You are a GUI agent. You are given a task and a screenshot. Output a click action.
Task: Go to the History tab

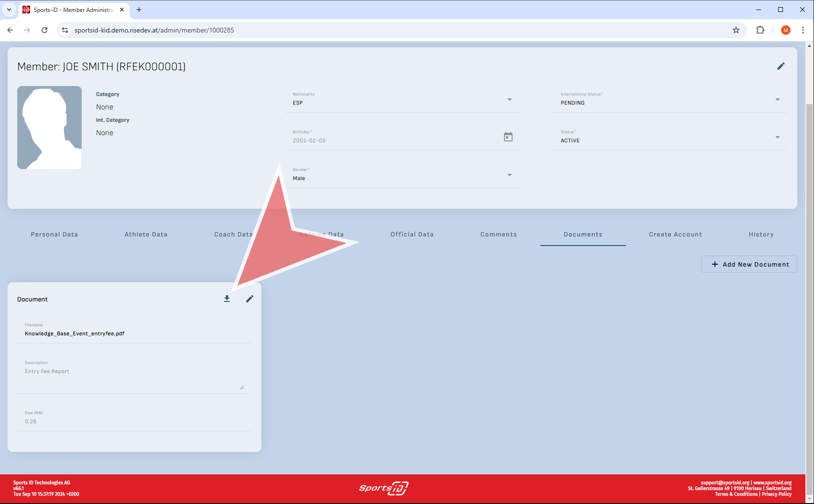[760, 235]
